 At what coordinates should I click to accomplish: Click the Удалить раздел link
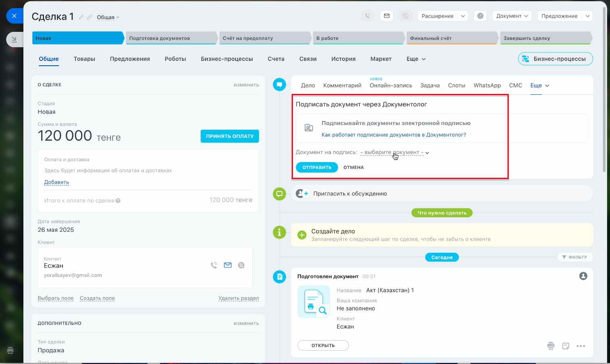coord(239,298)
